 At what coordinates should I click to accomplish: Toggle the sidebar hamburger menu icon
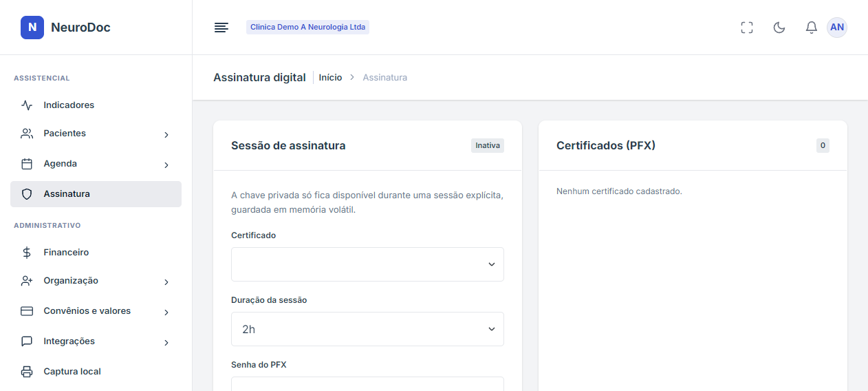click(x=221, y=28)
